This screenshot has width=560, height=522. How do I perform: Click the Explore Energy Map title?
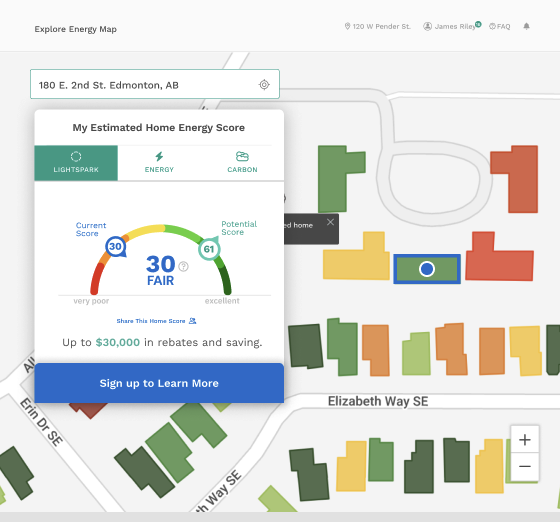coord(76,29)
